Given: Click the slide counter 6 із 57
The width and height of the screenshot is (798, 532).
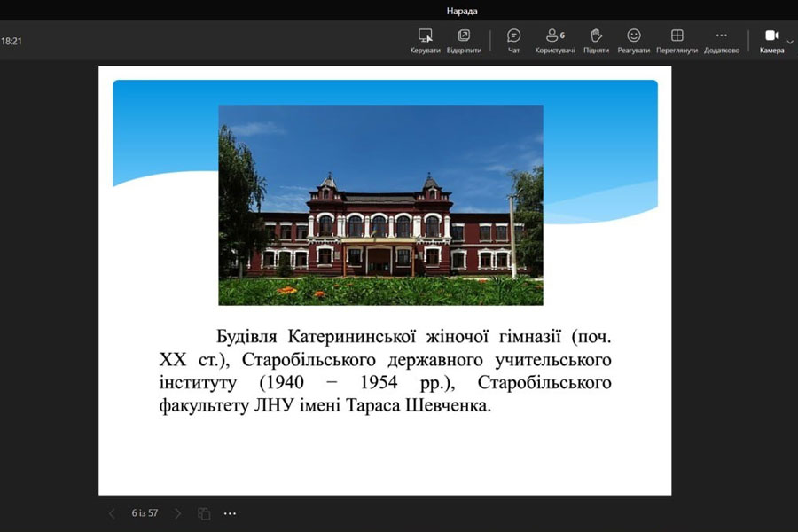Looking at the screenshot, I should coord(145,513).
